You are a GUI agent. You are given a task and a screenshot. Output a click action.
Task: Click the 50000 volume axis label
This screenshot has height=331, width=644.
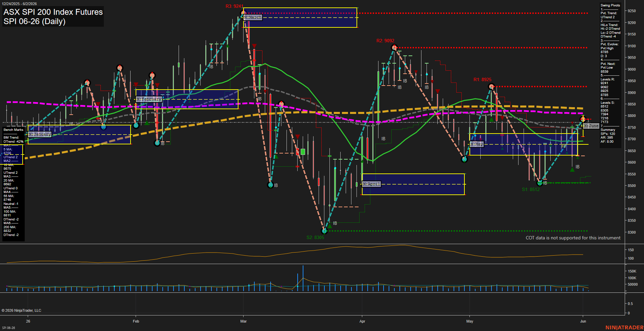pyautogui.click(x=633, y=284)
